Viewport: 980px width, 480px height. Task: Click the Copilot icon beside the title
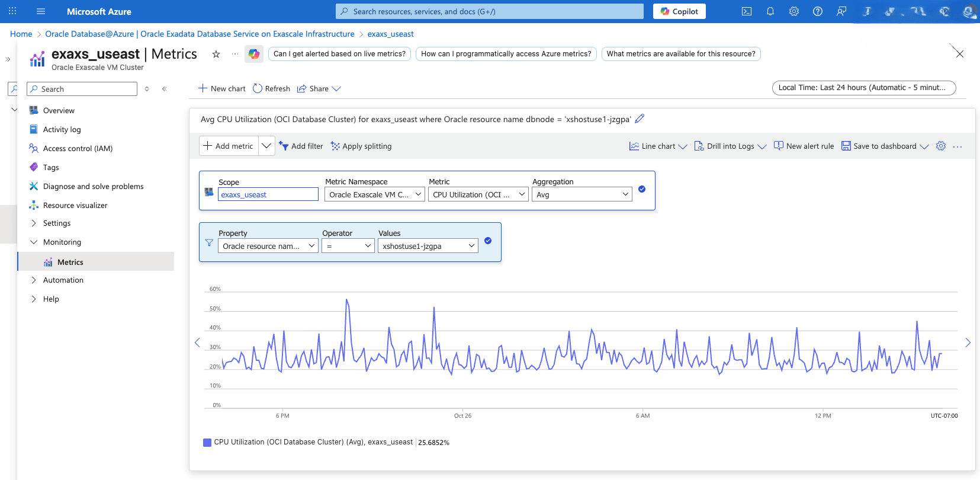tap(254, 54)
